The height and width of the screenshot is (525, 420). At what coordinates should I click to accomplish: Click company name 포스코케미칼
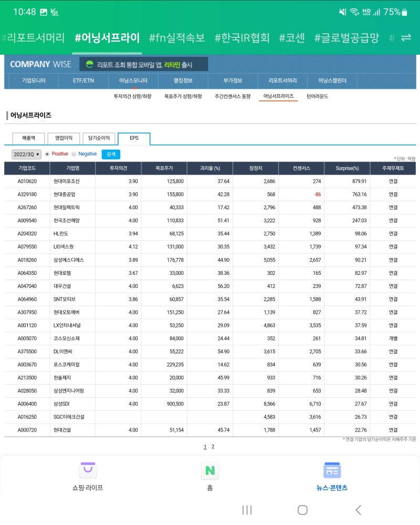(67, 365)
